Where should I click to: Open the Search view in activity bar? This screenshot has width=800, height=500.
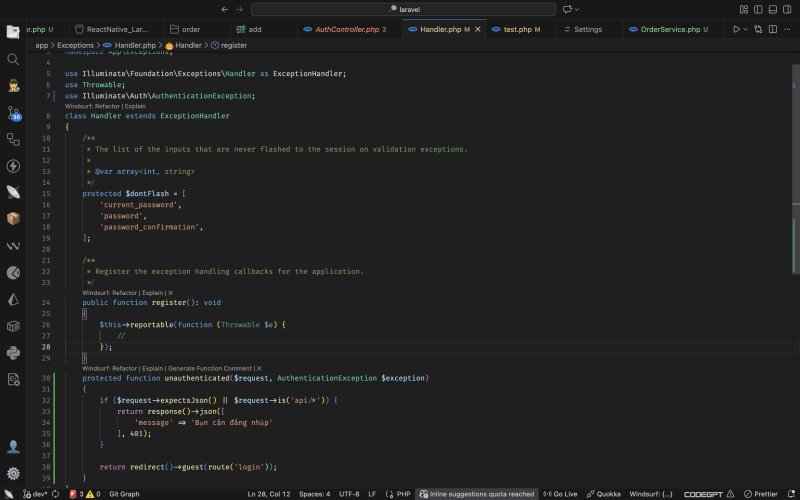13,59
